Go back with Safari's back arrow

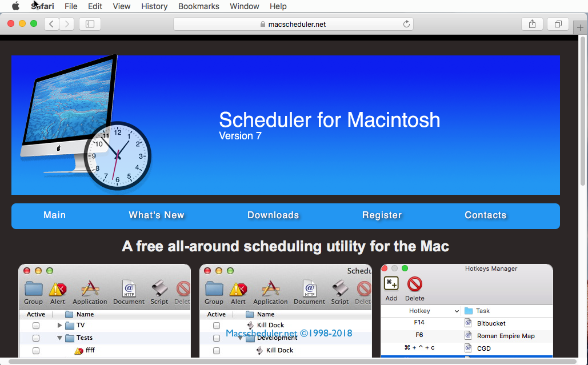[51, 24]
